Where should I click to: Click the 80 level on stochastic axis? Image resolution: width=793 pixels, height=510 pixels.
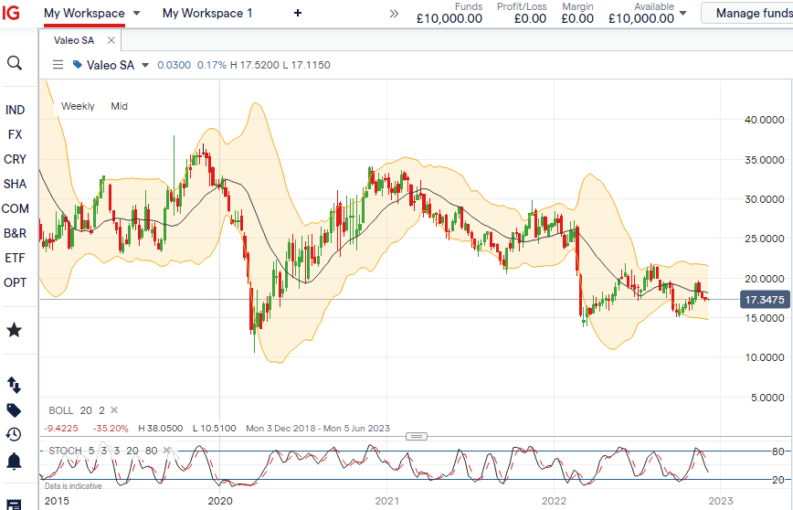point(778,451)
